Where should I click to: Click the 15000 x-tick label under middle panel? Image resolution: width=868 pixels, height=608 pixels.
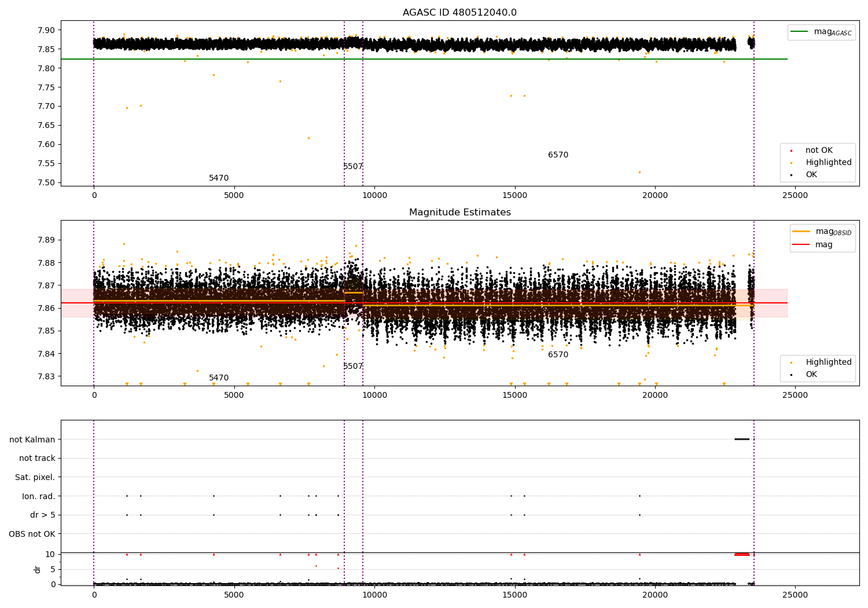pos(515,395)
